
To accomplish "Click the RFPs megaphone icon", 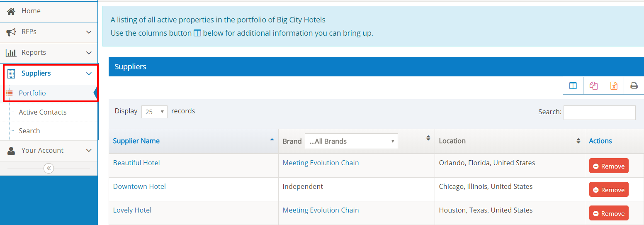I will point(11,32).
